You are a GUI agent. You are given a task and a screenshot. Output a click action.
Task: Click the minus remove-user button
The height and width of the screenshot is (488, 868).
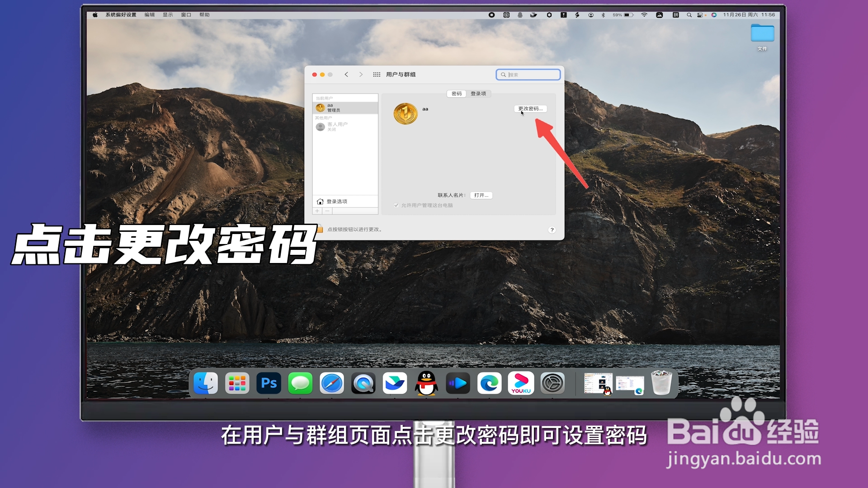click(x=327, y=211)
